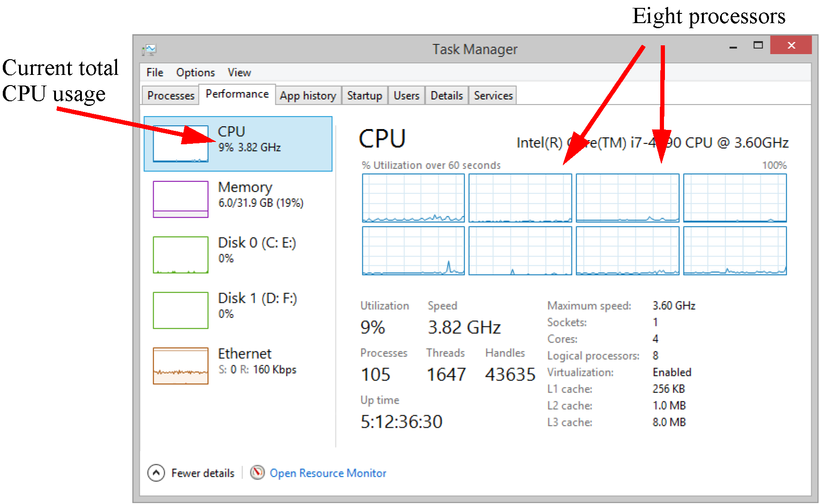Screen dimensions: 819x504
Task: Open the File menu
Action: pyautogui.click(x=155, y=73)
